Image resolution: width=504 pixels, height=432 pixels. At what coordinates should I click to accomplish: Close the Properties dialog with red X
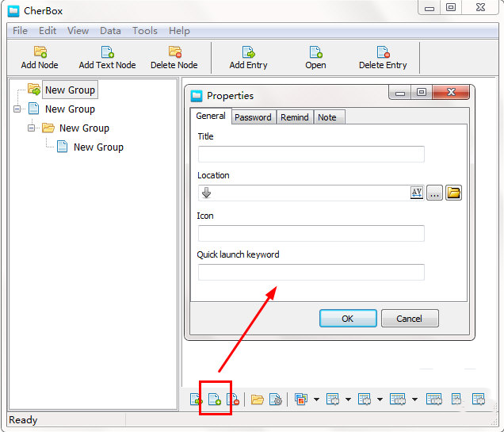coord(451,92)
